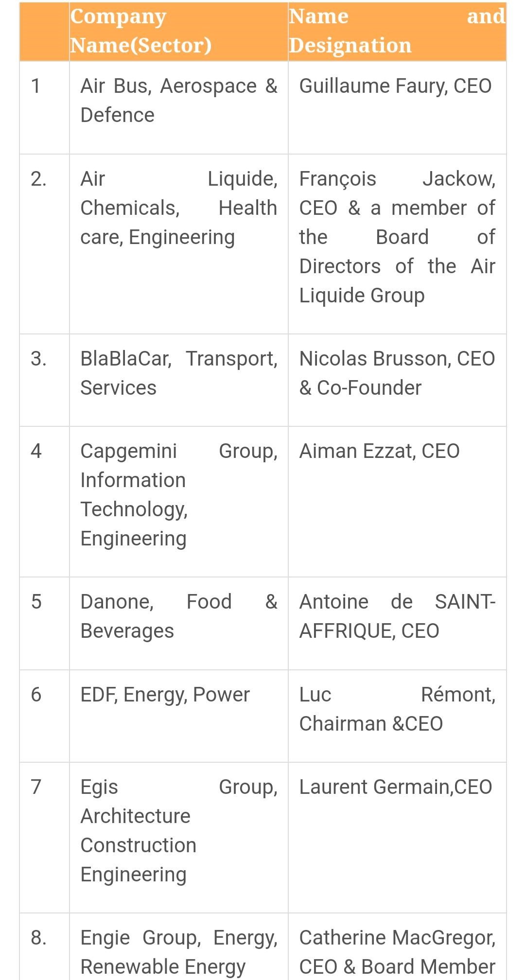Viewport: 525px width, 980px height.
Task: Select the François Jackow designation cell
Action: click(397, 244)
